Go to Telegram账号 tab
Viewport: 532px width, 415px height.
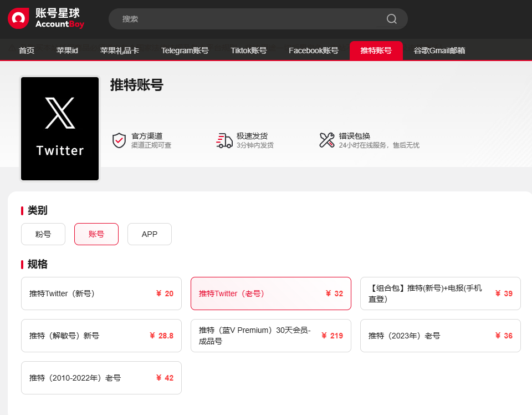click(185, 50)
